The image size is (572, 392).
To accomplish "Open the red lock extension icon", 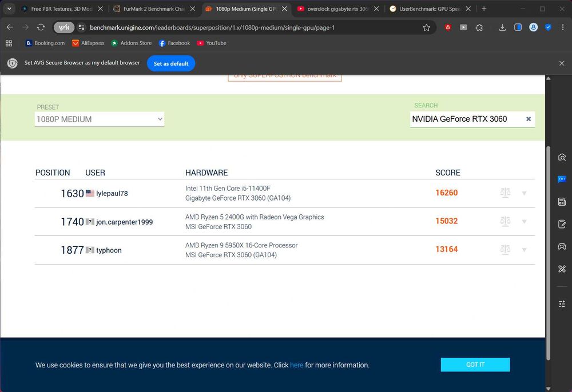I will click(x=448, y=27).
